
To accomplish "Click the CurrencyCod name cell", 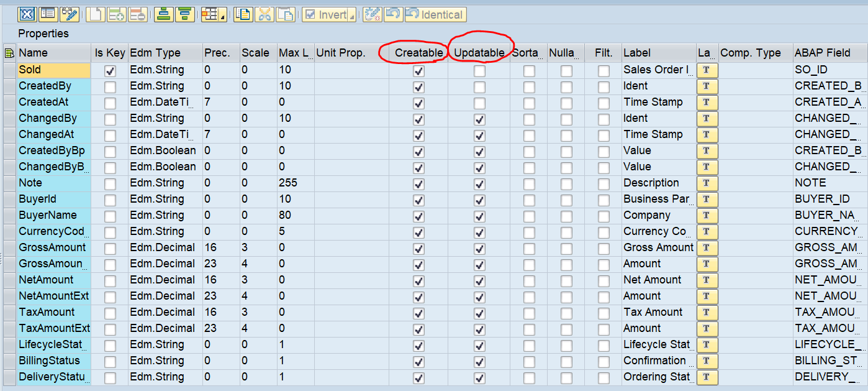I will (53, 231).
